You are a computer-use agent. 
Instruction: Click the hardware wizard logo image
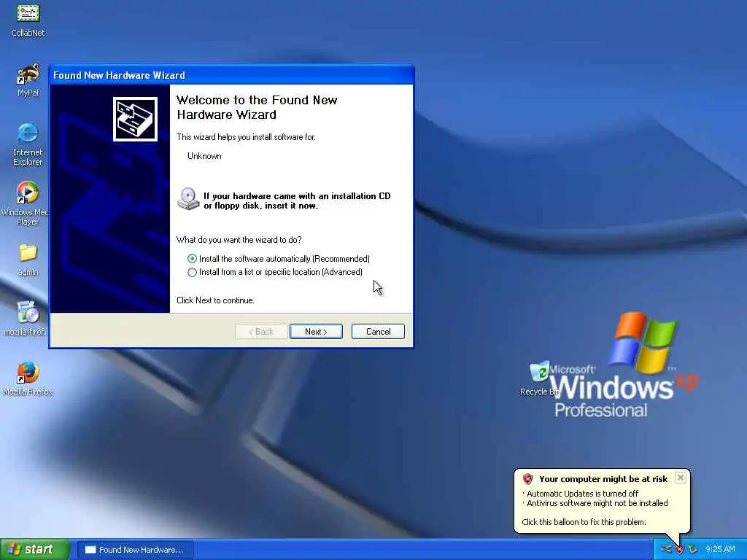coord(135,119)
